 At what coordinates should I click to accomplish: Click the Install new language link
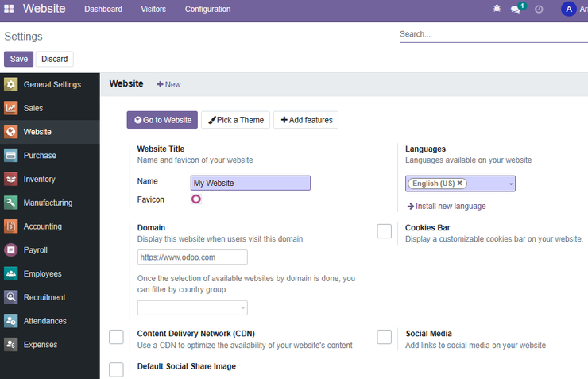(x=447, y=206)
